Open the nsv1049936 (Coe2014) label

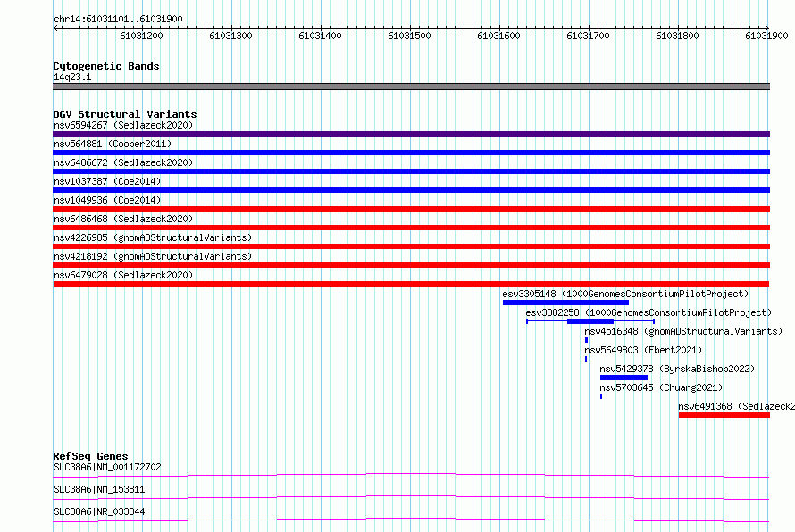tap(107, 200)
